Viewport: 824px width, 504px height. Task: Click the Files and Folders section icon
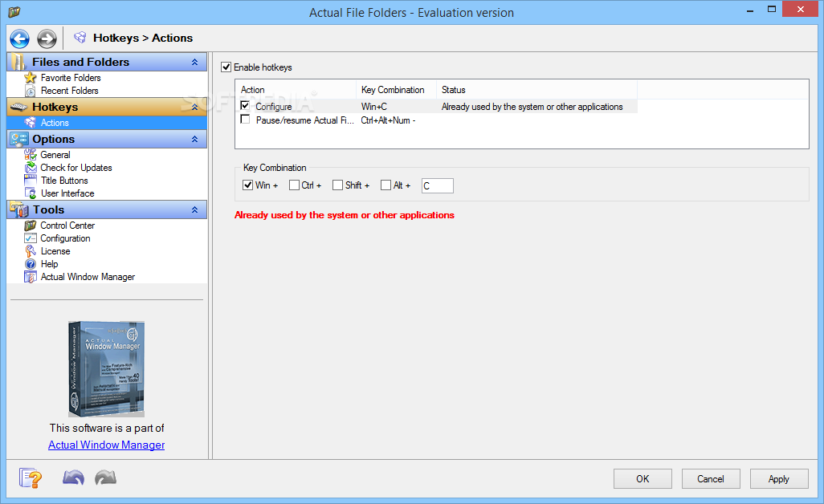tap(19, 62)
